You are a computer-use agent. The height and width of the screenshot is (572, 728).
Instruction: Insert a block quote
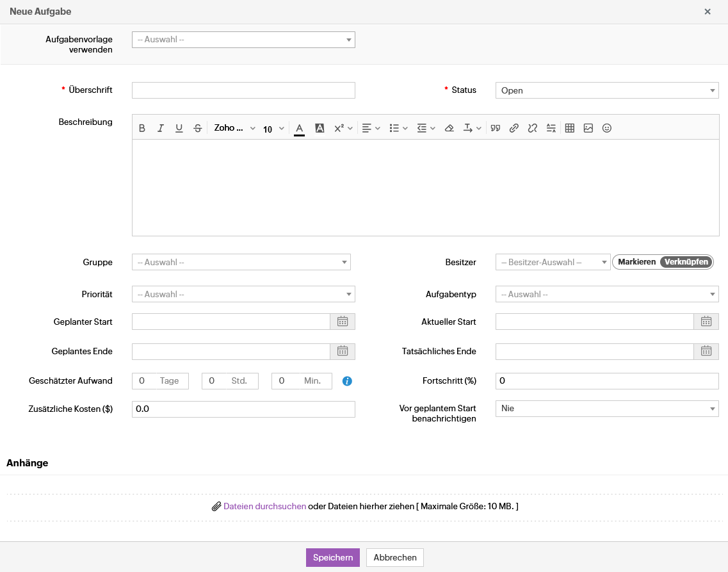pos(496,128)
